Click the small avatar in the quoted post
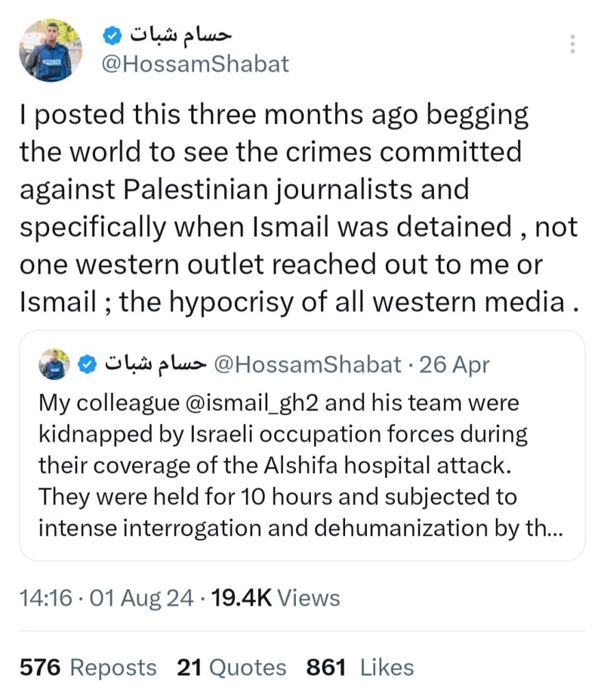The width and height of the screenshot is (604, 700). click(x=54, y=364)
